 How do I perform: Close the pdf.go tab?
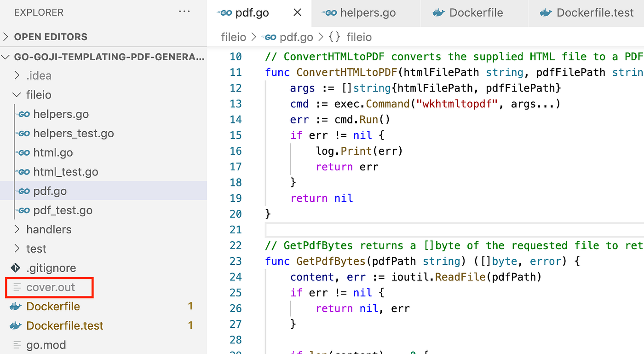[297, 12]
